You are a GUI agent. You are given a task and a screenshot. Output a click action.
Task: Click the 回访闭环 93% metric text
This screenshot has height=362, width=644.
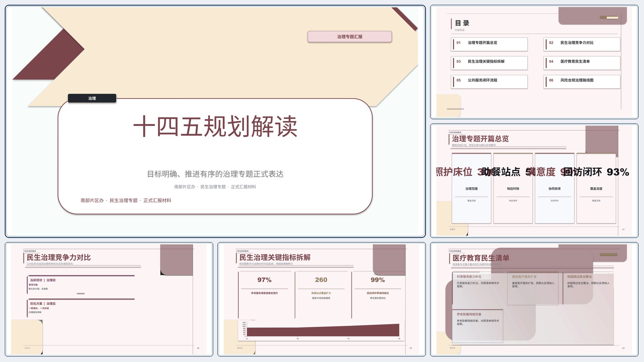tap(596, 172)
